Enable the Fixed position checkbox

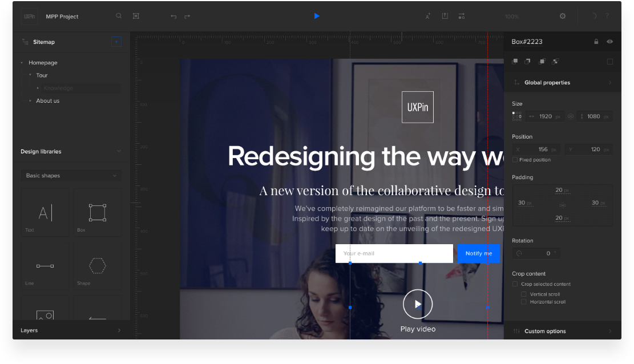[x=515, y=160]
